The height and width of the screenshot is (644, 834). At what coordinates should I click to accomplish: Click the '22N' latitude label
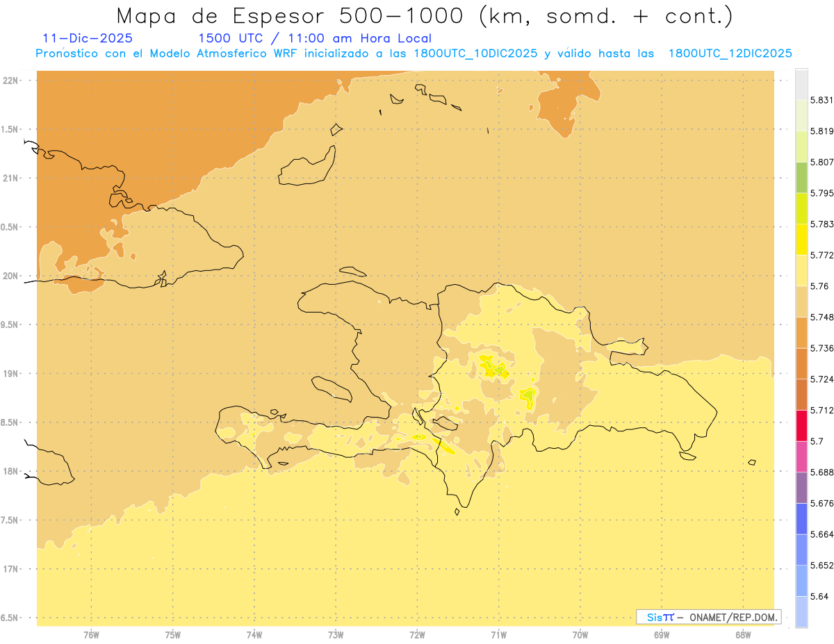coord(11,81)
